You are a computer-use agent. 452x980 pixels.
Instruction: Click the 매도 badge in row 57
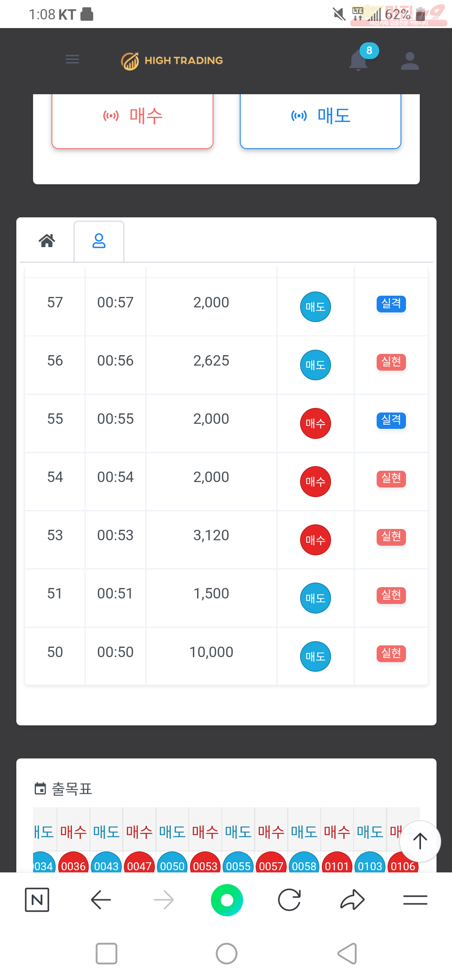(316, 307)
